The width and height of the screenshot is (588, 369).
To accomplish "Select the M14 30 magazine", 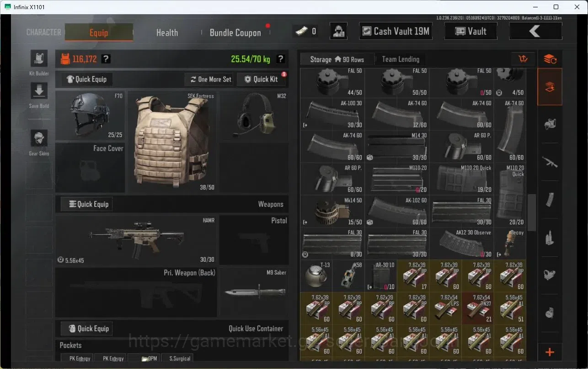I will pyautogui.click(x=397, y=147).
